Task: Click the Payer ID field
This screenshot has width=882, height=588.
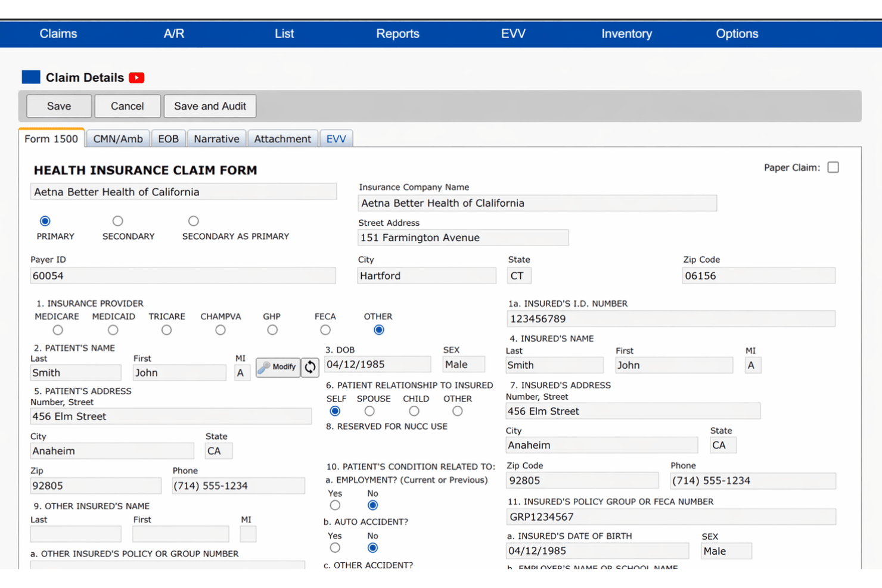Action: (183, 276)
